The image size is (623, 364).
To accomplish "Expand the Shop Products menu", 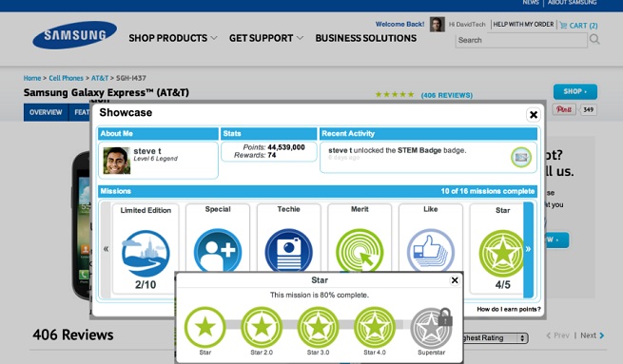I will click(173, 38).
